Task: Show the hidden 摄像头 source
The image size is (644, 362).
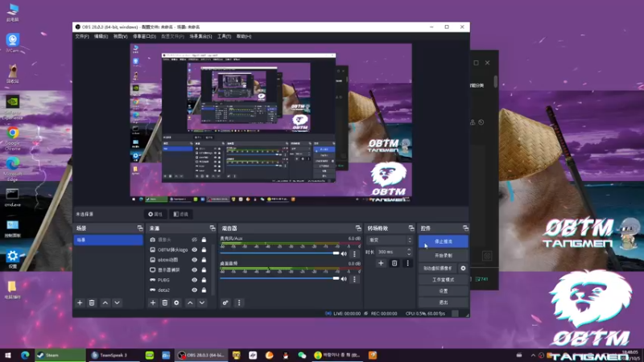Action: coord(194,240)
